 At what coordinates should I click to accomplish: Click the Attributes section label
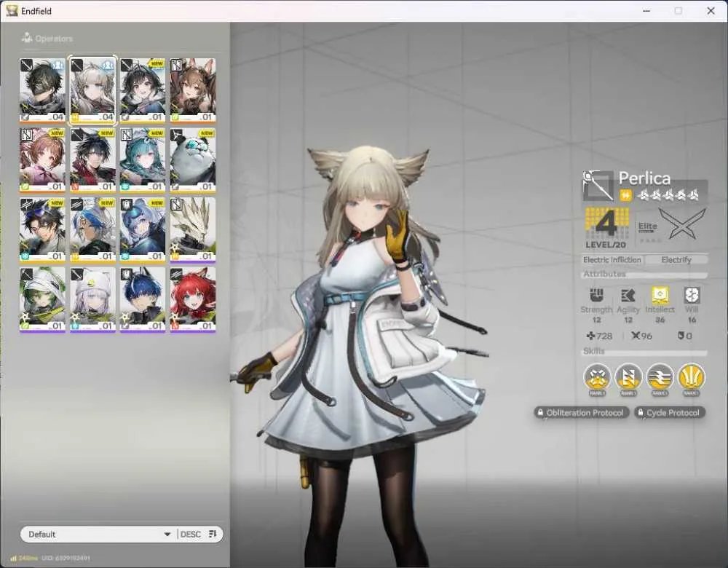coord(604,274)
